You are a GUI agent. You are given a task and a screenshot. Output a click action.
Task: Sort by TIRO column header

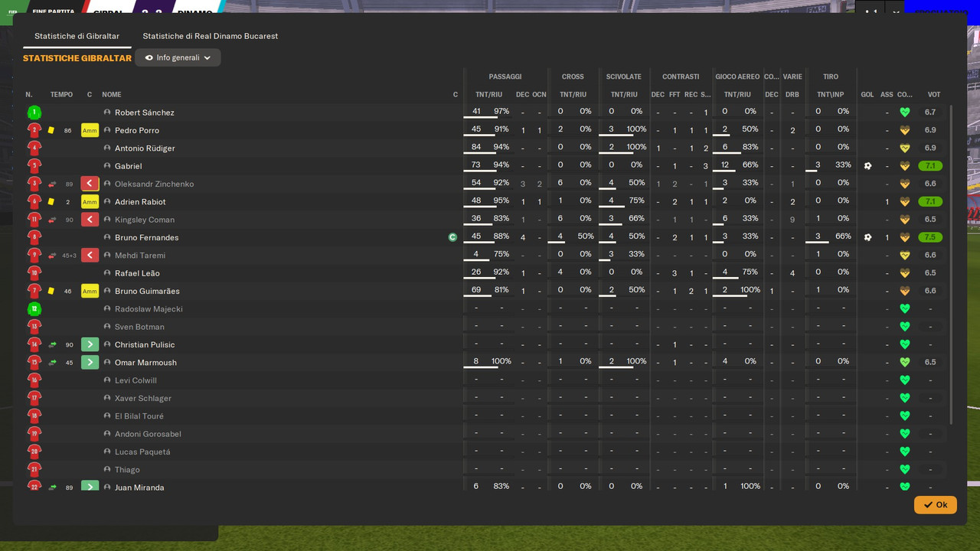pyautogui.click(x=831, y=77)
